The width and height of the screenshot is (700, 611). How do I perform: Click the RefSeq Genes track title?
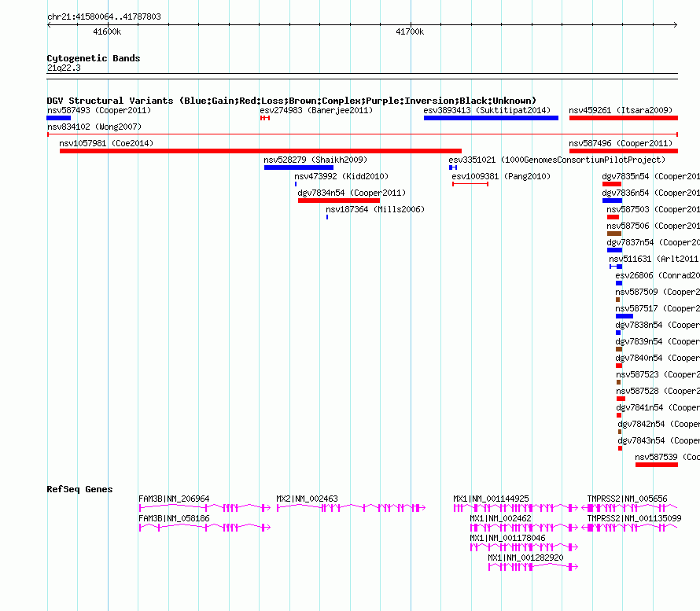coord(79,489)
